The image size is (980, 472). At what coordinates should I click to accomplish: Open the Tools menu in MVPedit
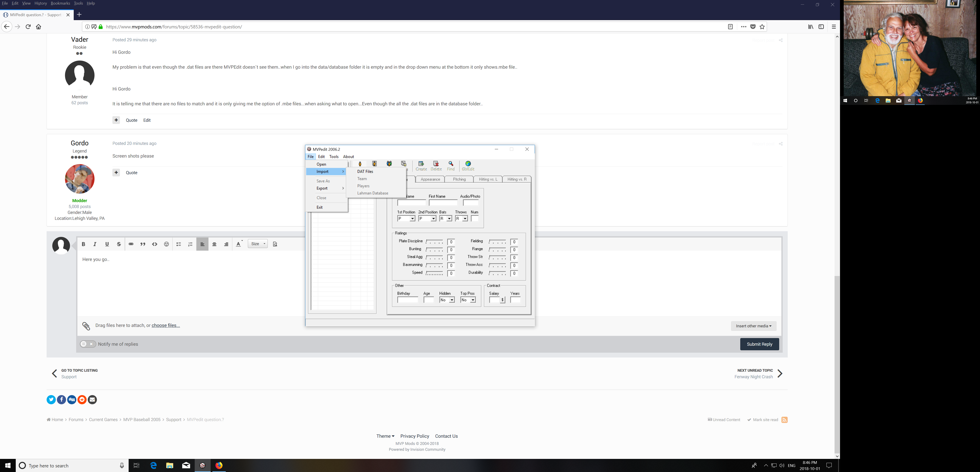click(334, 157)
